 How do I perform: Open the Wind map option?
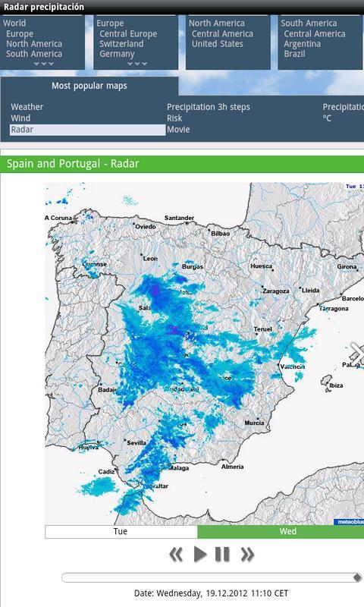20,118
